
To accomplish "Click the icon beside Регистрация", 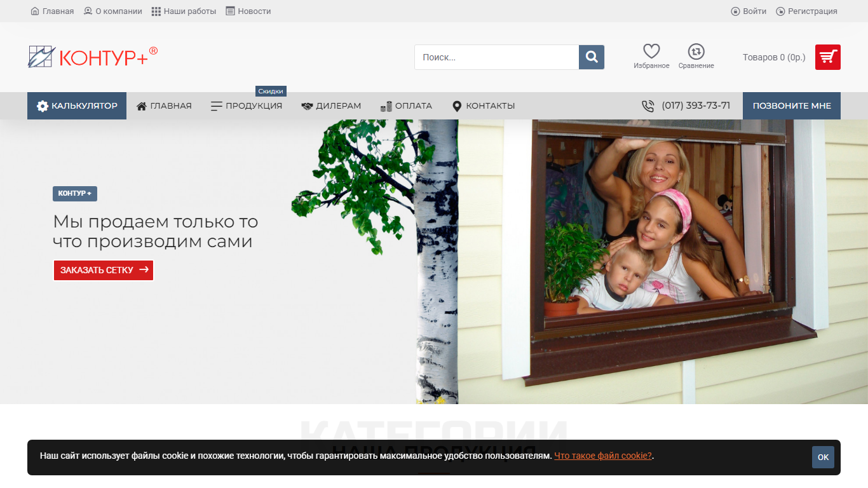I will (780, 11).
